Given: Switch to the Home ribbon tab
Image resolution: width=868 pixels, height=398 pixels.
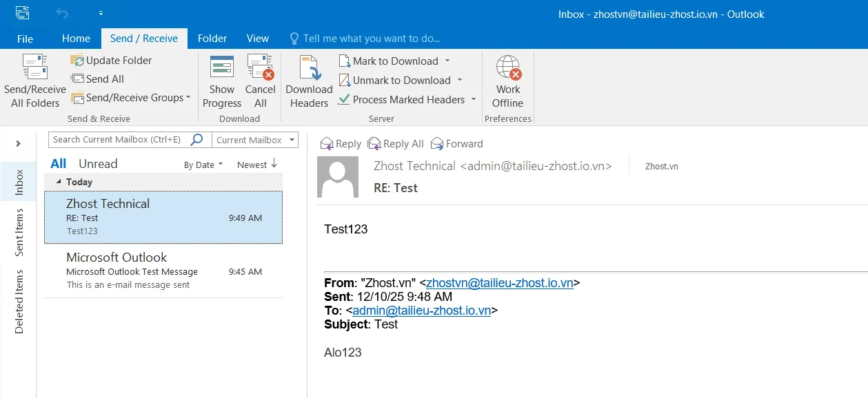Looking at the screenshot, I should [x=76, y=39].
